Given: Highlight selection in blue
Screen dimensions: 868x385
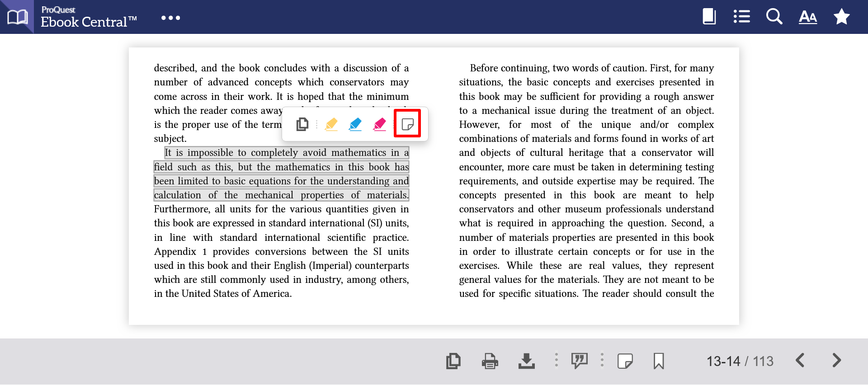Looking at the screenshot, I should 355,124.
